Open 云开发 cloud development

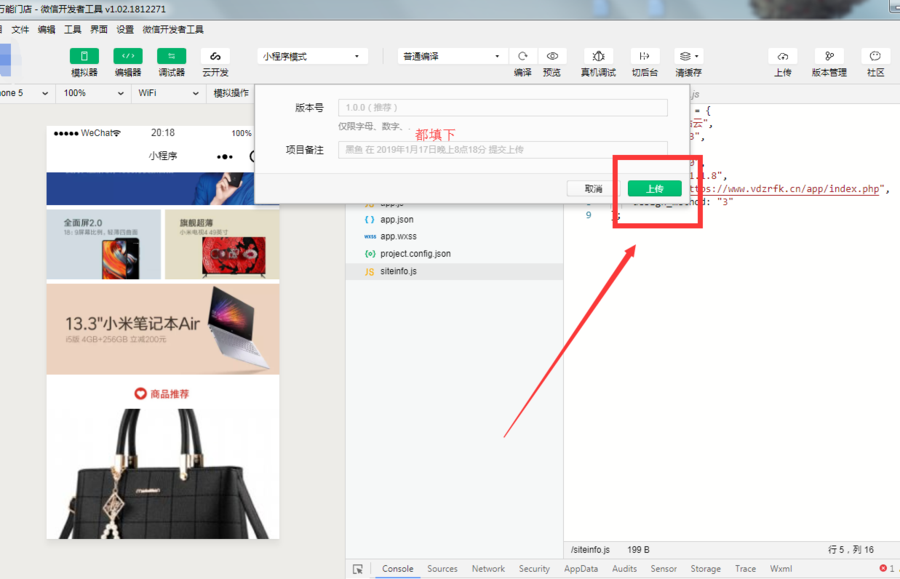[215, 56]
